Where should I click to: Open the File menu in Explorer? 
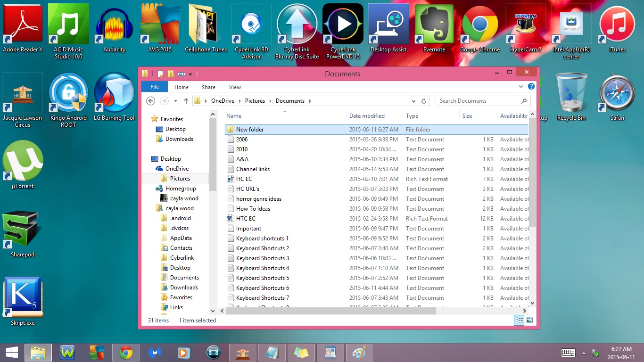click(x=154, y=87)
